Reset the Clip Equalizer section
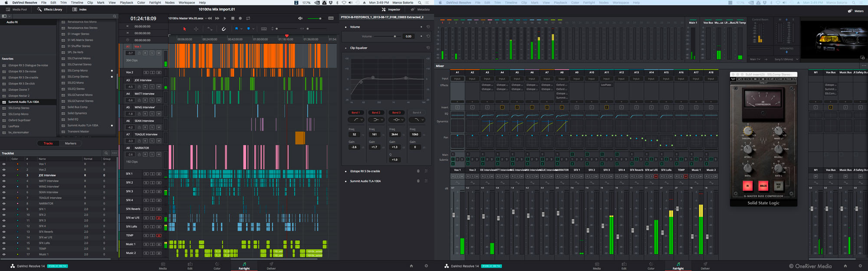 (x=428, y=48)
